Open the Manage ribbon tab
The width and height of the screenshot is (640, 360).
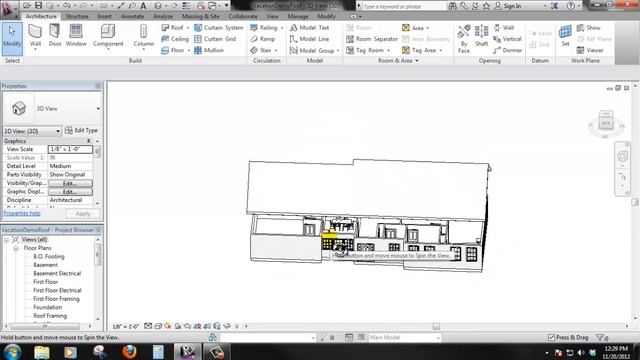coord(298,16)
